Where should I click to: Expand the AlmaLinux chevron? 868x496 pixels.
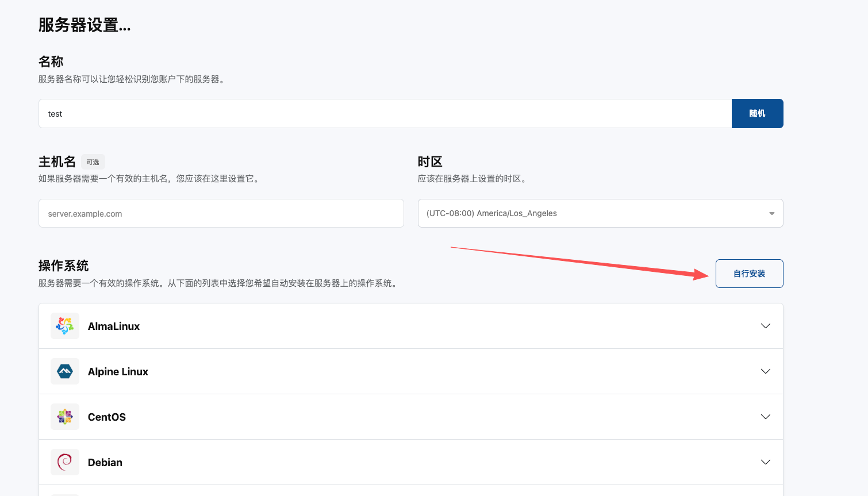(x=766, y=326)
